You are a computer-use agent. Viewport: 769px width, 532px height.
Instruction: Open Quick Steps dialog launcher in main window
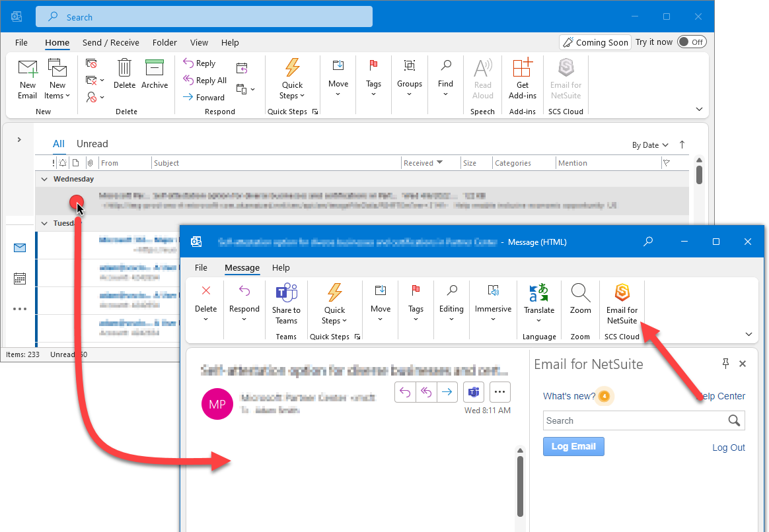[315, 112]
